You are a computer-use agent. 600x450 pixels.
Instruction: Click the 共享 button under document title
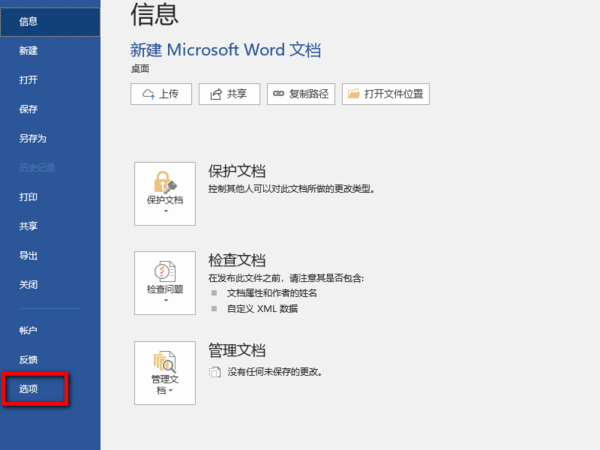click(x=229, y=94)
